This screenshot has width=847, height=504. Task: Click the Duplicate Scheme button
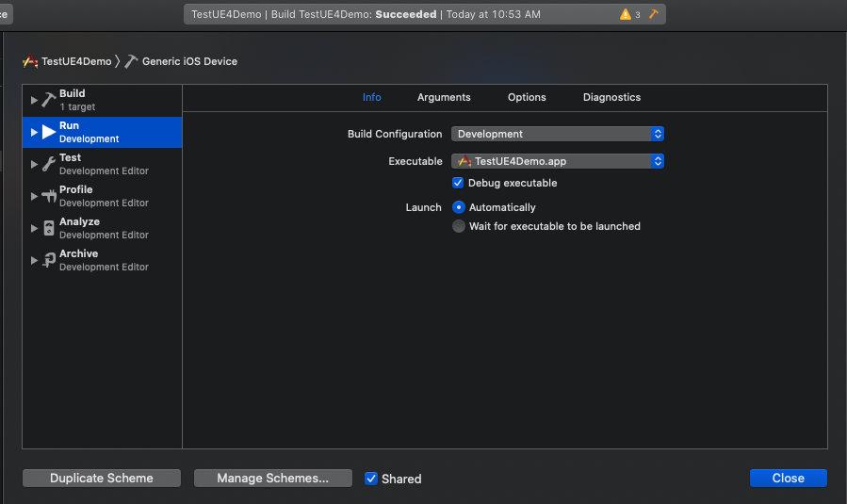[102, 479]
